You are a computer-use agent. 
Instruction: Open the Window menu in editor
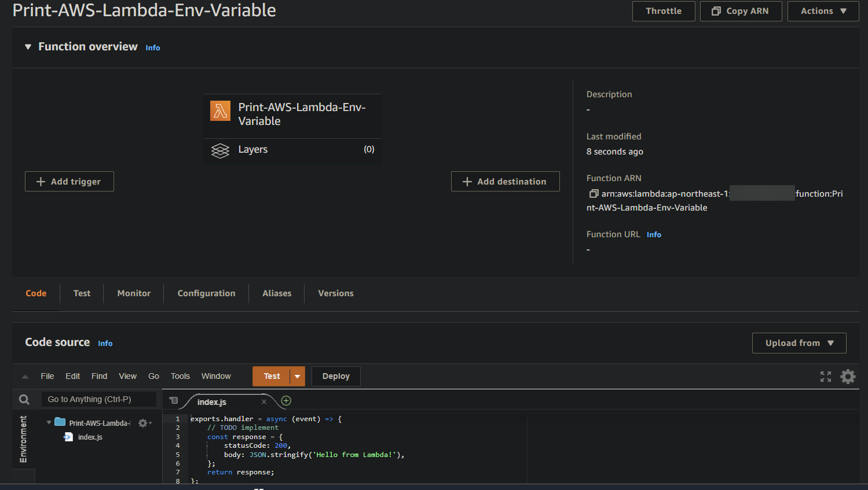point(216,376)
